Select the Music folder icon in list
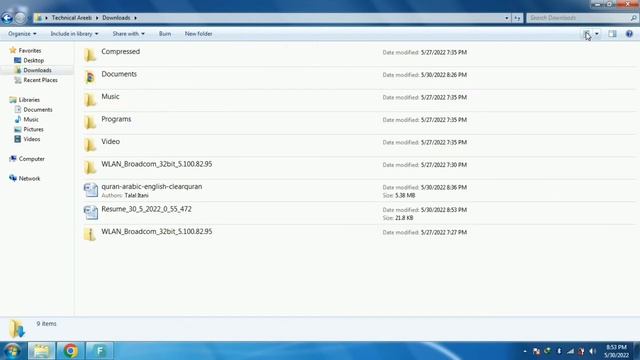Screen dimensions: 640x360 (90, 100)
